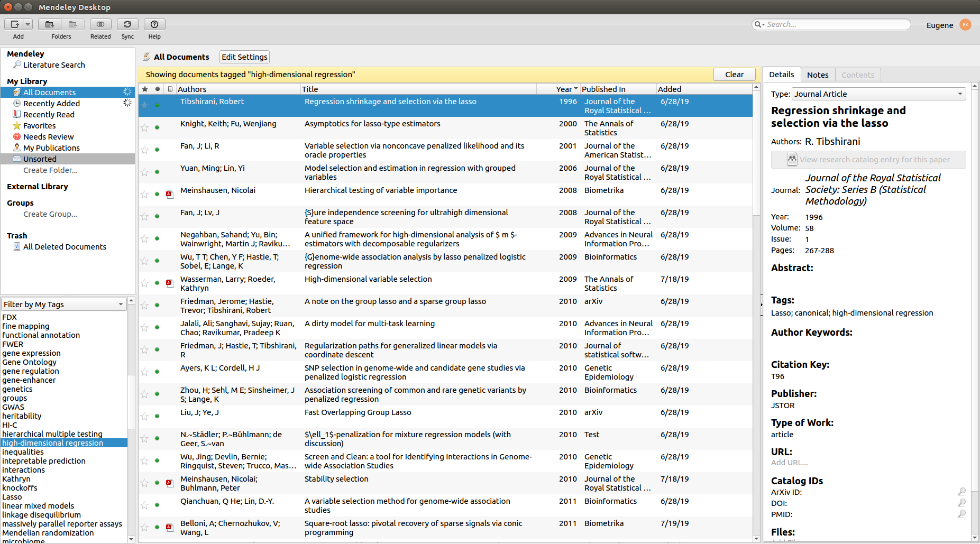Viewport: 980px width, 544px height.
Task: Toggle favorite star for Yuan, Lin paper
Action: [x=144, y=172]
